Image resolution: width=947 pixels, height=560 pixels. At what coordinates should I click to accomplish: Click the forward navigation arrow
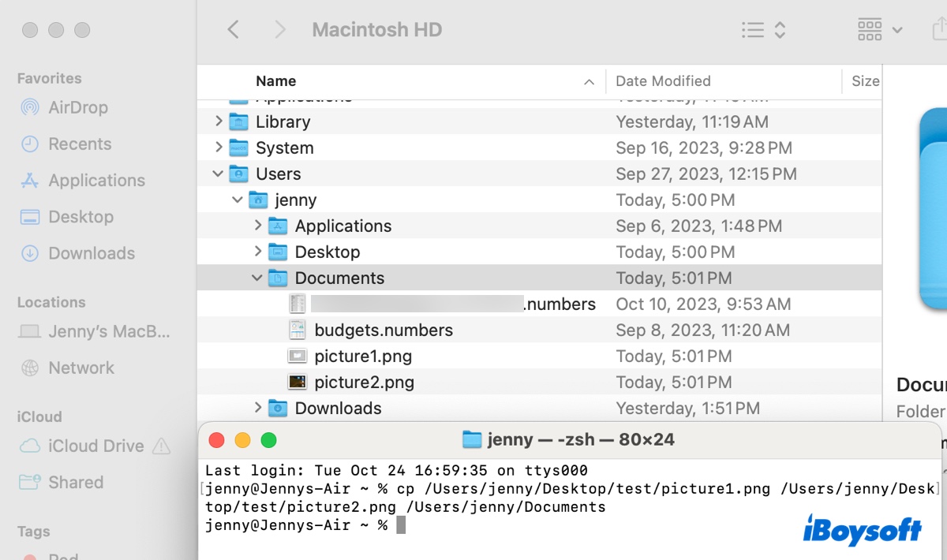click(280, 29)
